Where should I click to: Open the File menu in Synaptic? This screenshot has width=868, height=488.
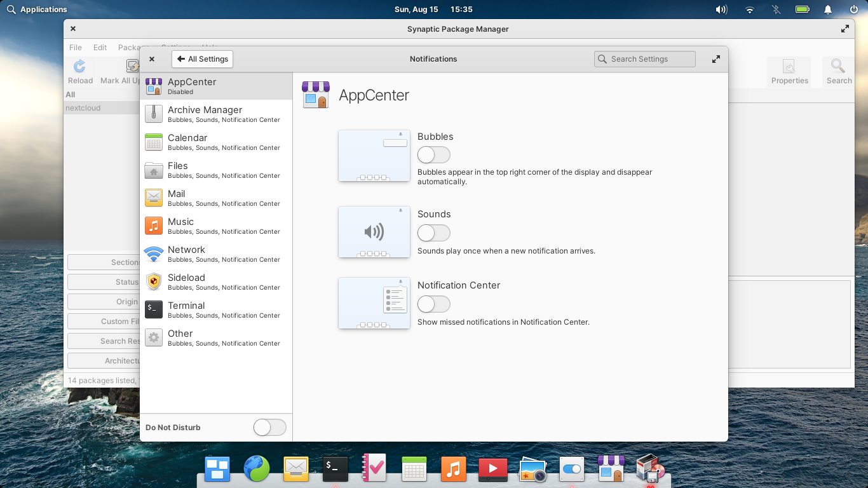[x=76, y=48]
